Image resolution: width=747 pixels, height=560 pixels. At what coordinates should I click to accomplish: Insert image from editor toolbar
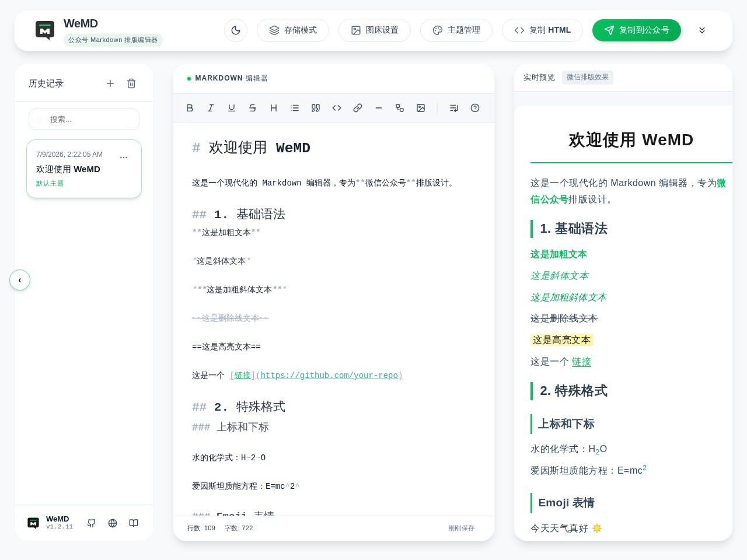click(x=421, y=108)
